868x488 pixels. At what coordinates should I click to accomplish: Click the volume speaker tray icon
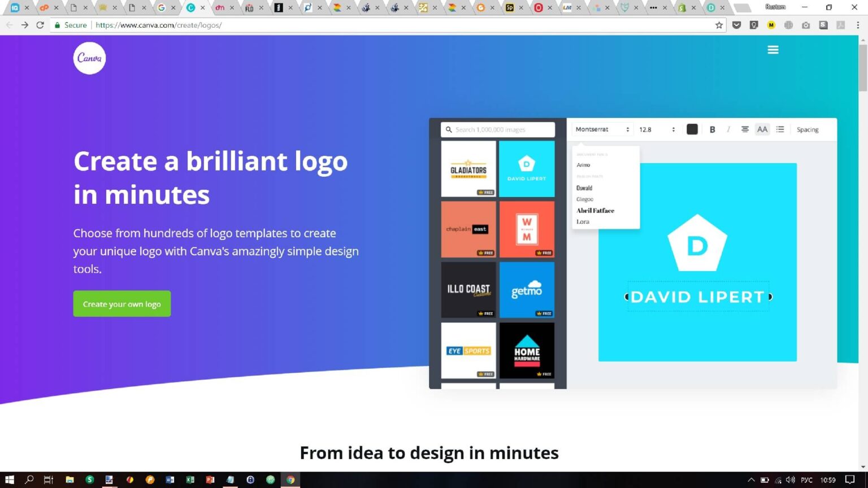[x=790, y=480]
